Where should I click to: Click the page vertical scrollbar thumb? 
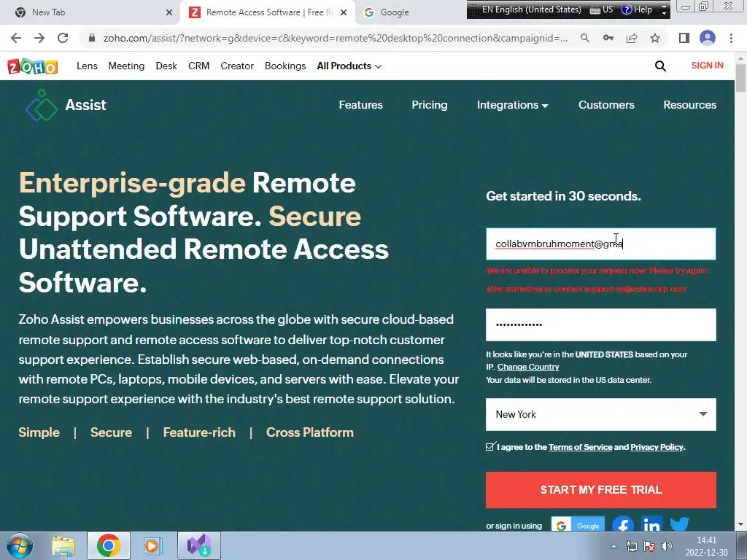click(x=740, y=76)
